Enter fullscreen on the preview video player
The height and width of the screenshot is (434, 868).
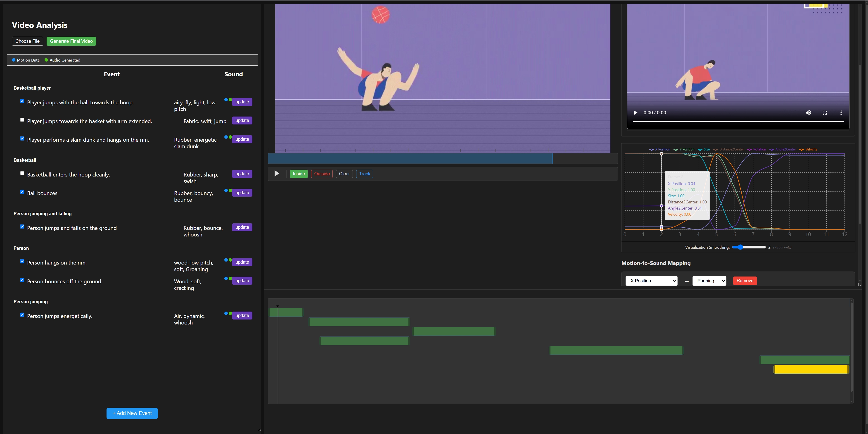tap(825, 113)
